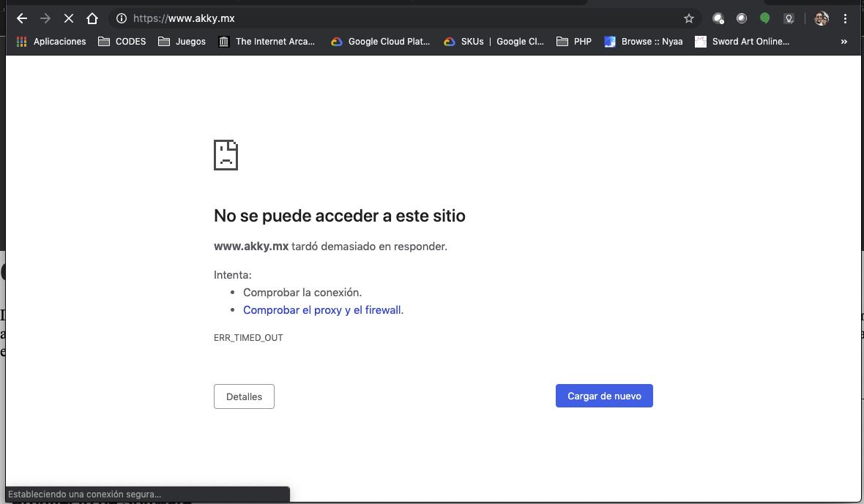Open the CODES bookmark folder

122,41
